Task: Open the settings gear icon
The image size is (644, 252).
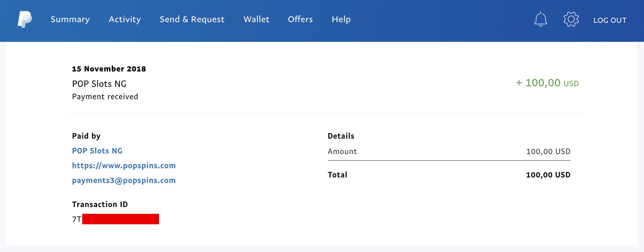Action: [x=571, y=19]
